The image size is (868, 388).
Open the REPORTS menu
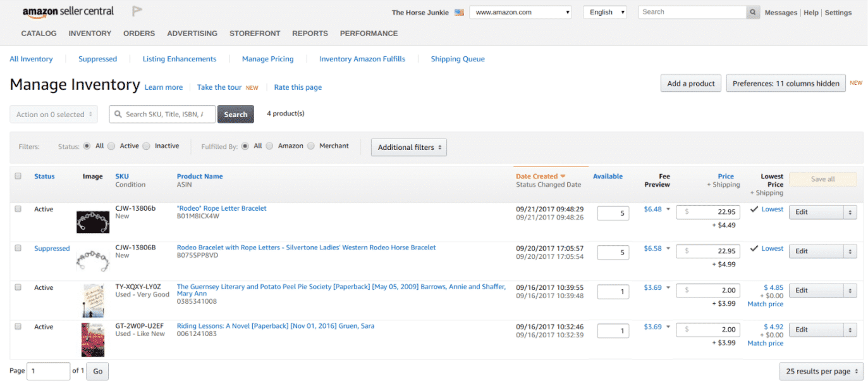pyautogui.click(x=310, y=34)
